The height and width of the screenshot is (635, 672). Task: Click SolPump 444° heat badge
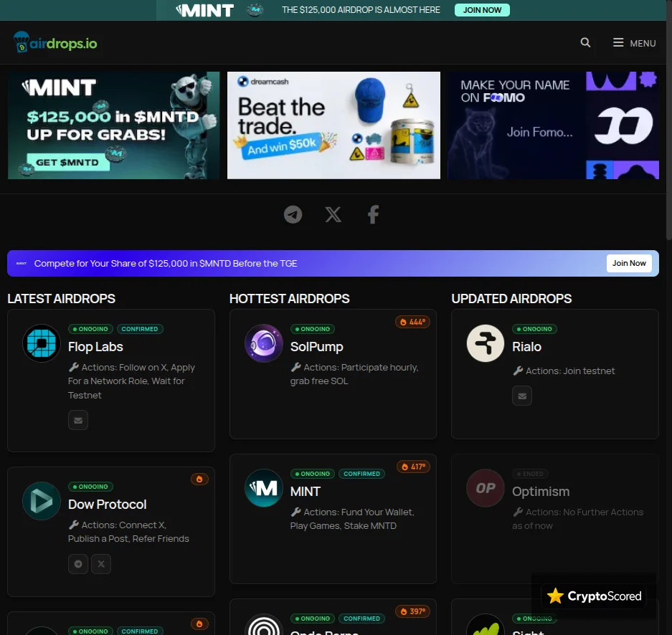(x=412, y=322)
